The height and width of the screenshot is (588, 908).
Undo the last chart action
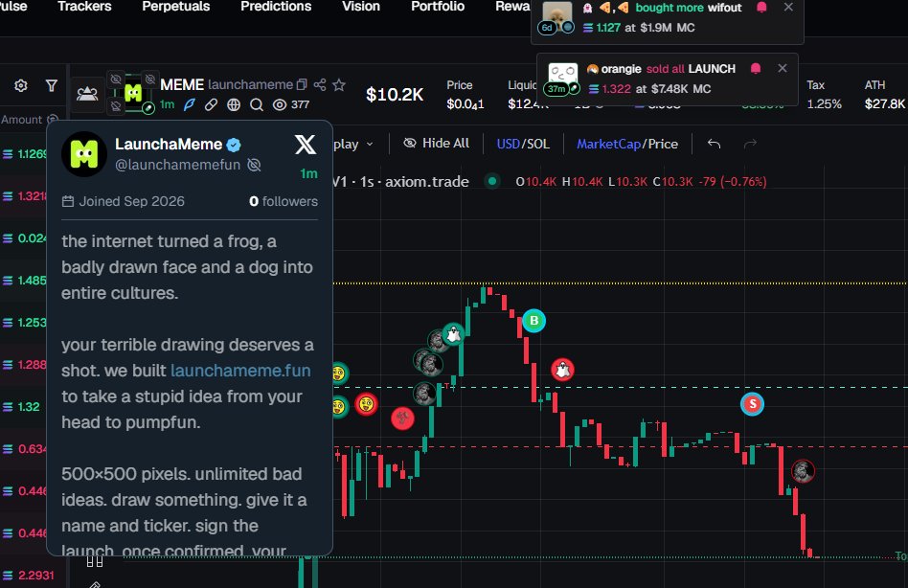click(x=714, y=144)
